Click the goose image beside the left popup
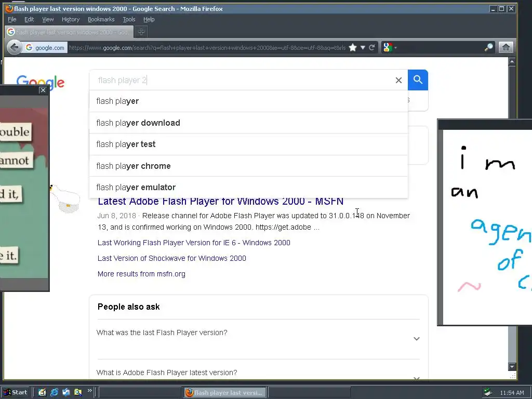532x399 pixels. click(x=65, y=198)
